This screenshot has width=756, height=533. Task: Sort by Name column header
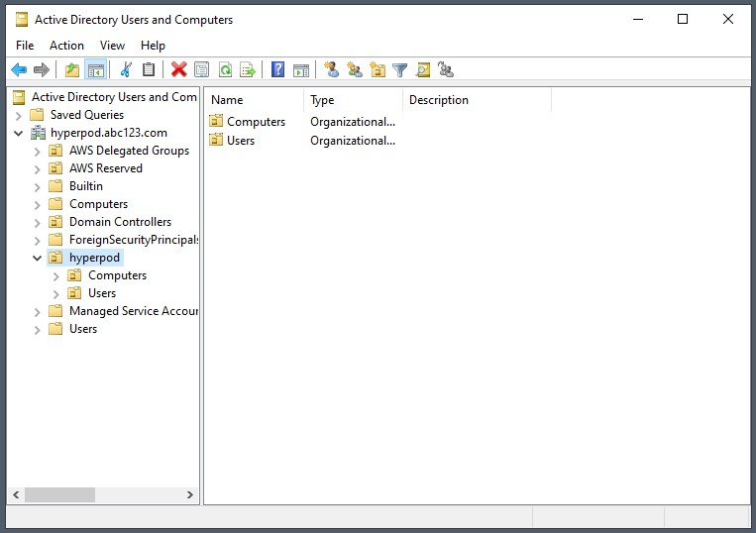click(x=255, y=100)
